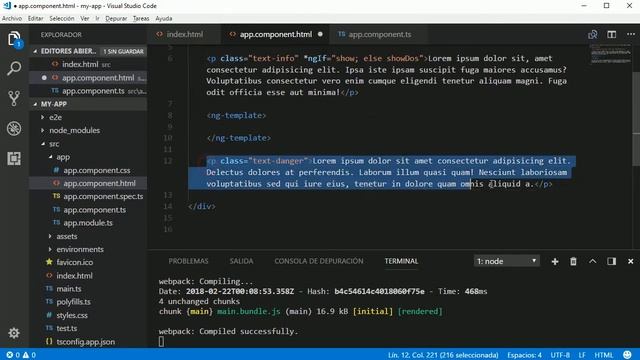Switch to Consola de Depuración tab
640x360 pixels.
pyautogui.click(x=319, y=261)
